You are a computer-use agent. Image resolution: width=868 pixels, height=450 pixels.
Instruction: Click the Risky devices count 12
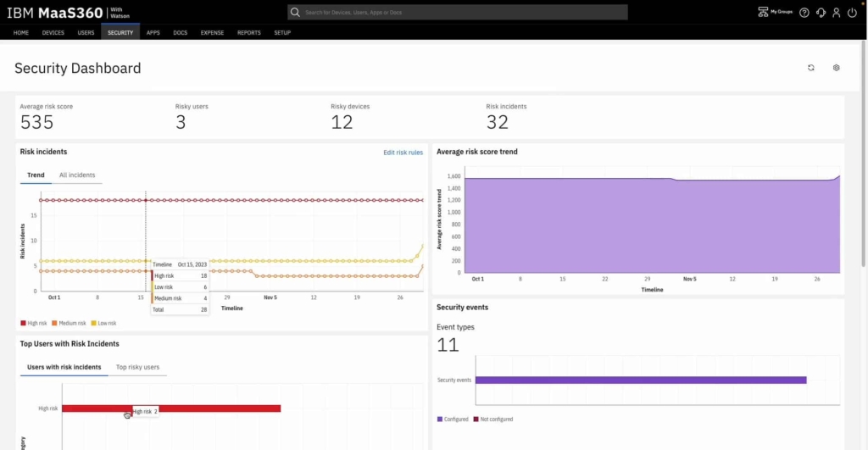pyautogui.click(x=342, y=122)
